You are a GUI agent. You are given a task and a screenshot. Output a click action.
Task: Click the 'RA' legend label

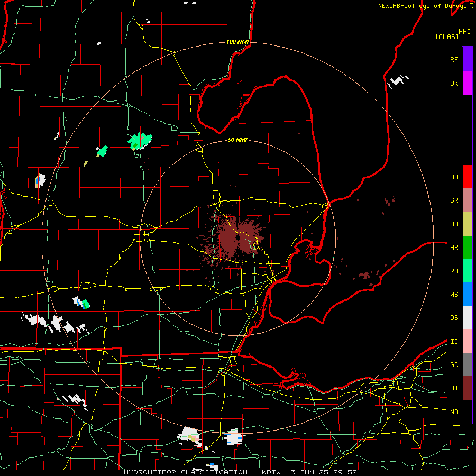click(x=454, y=271)
